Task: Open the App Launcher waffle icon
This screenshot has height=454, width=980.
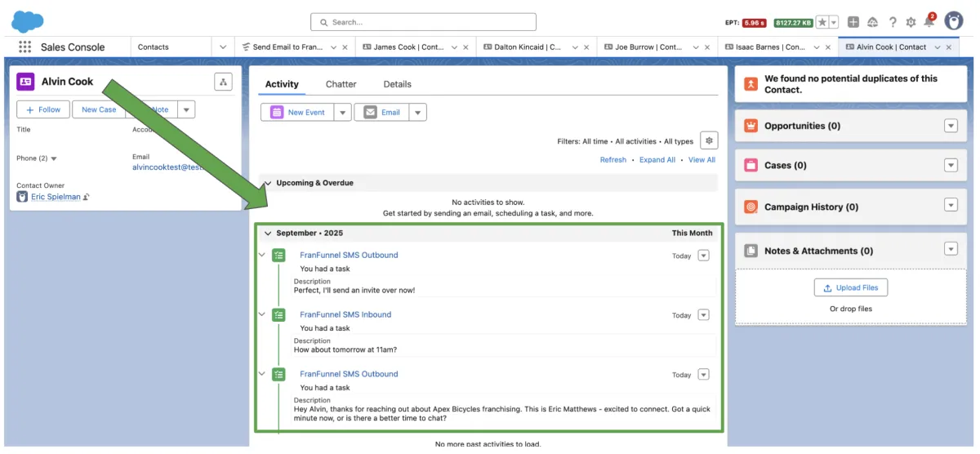Action: pyautogui.click(x=24, y=47)
